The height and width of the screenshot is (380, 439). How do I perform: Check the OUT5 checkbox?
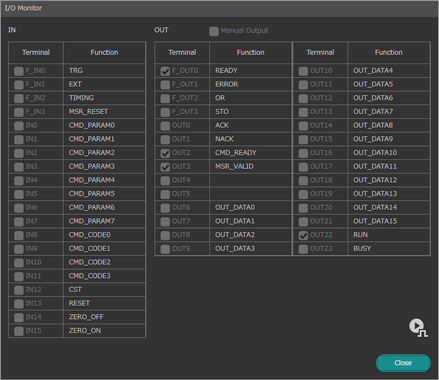pyautogui.click(x=165, y=194)
